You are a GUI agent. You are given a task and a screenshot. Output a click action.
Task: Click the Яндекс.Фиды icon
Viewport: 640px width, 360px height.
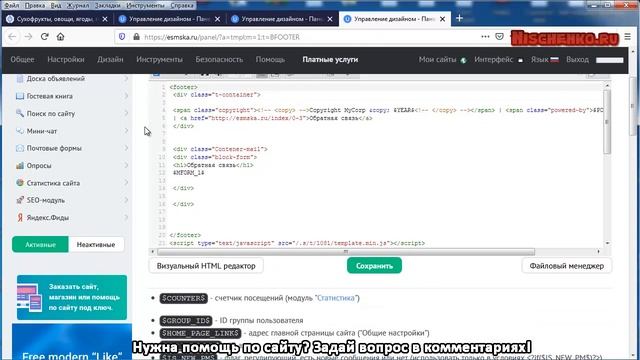pyautogui.click(x=20, y=218)
